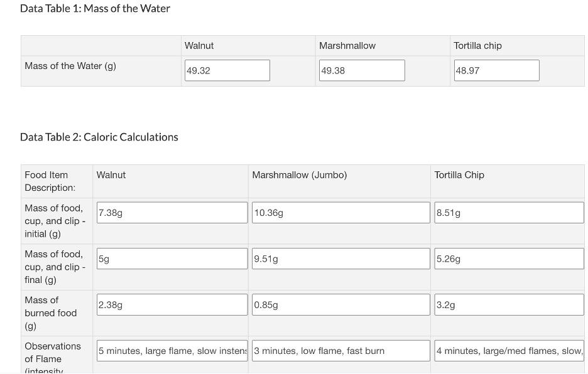Click the tortilla chip final mass field showing 5.26g

coord(509,258)
